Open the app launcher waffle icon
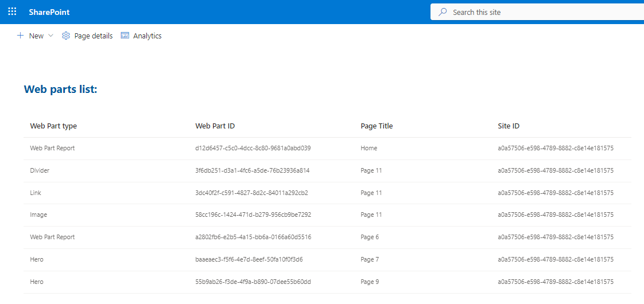This screenshot has width=644, height=304. (12, 12)
